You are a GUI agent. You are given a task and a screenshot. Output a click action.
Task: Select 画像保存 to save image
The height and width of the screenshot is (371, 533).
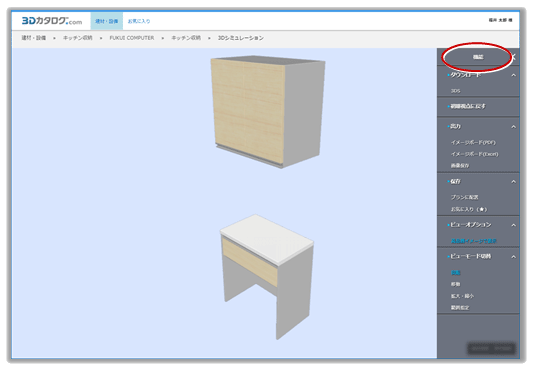[460, 166]
